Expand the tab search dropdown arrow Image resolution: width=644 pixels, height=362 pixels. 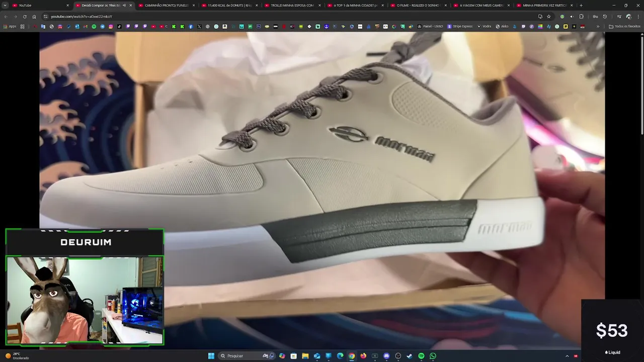click(6, 5)
